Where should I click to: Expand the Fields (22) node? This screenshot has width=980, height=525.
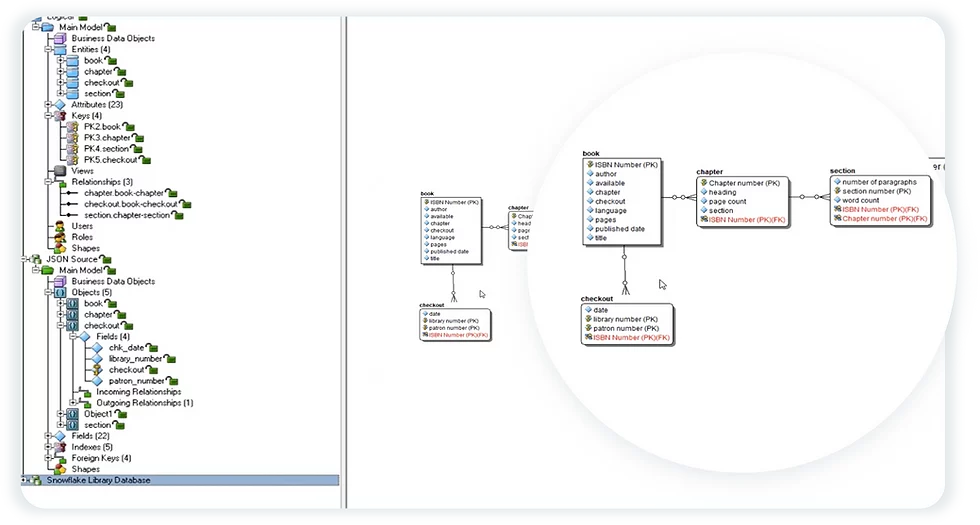coord(48,436)
